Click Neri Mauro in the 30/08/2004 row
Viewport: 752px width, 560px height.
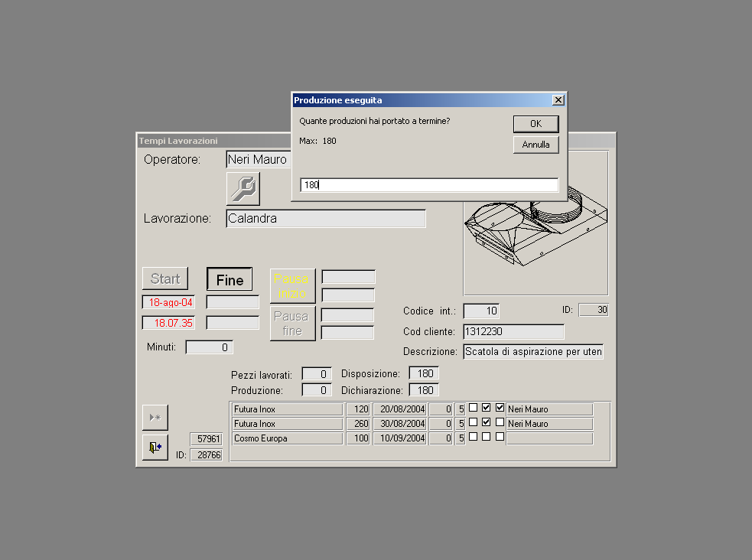tap(549, 424)
